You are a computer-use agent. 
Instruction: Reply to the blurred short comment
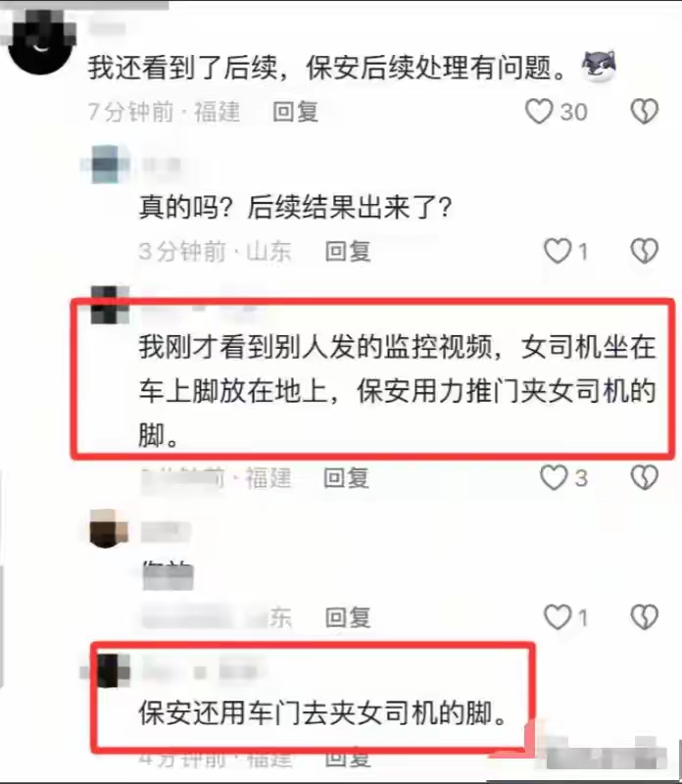(348, 617)
